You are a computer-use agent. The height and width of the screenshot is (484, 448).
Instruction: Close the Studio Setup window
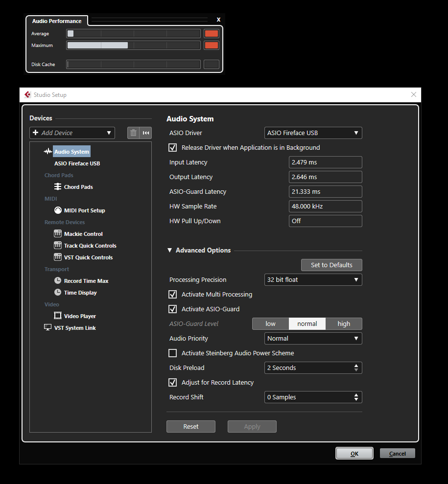414,94
